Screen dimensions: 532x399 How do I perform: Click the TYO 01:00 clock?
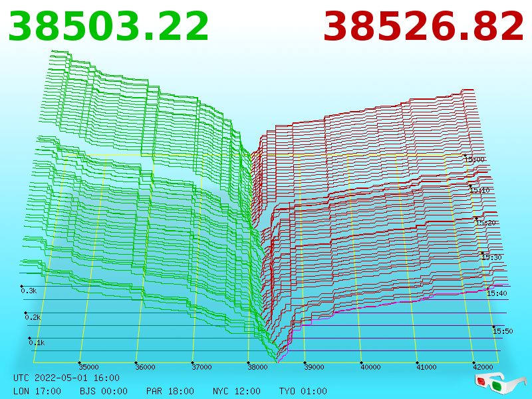click(x=303, y=391)
